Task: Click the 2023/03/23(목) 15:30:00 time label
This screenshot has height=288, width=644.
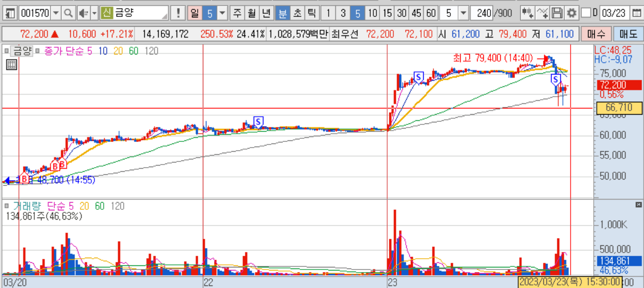Action: click(x=569, y=282)
